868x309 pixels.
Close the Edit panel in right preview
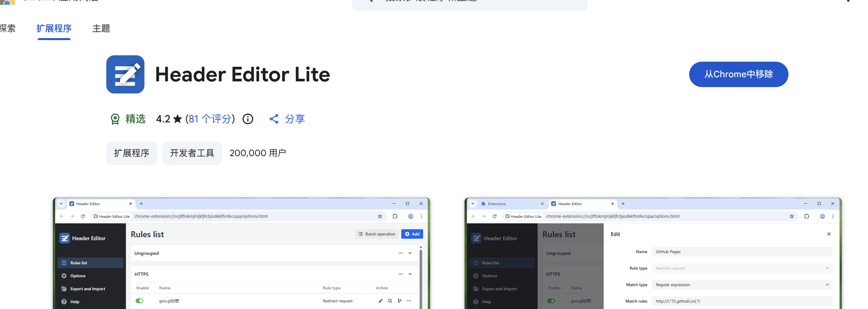[829, 234]
